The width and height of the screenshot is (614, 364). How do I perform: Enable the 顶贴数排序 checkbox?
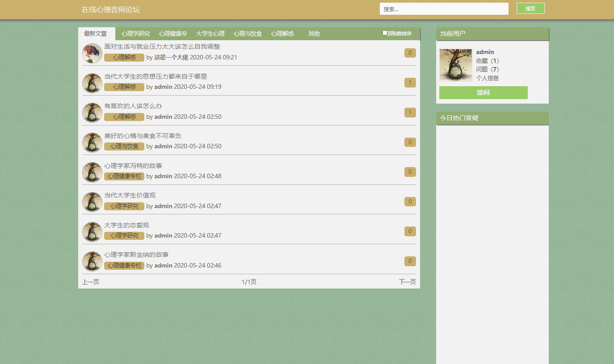pyautogui.click(x=385, y=33)
